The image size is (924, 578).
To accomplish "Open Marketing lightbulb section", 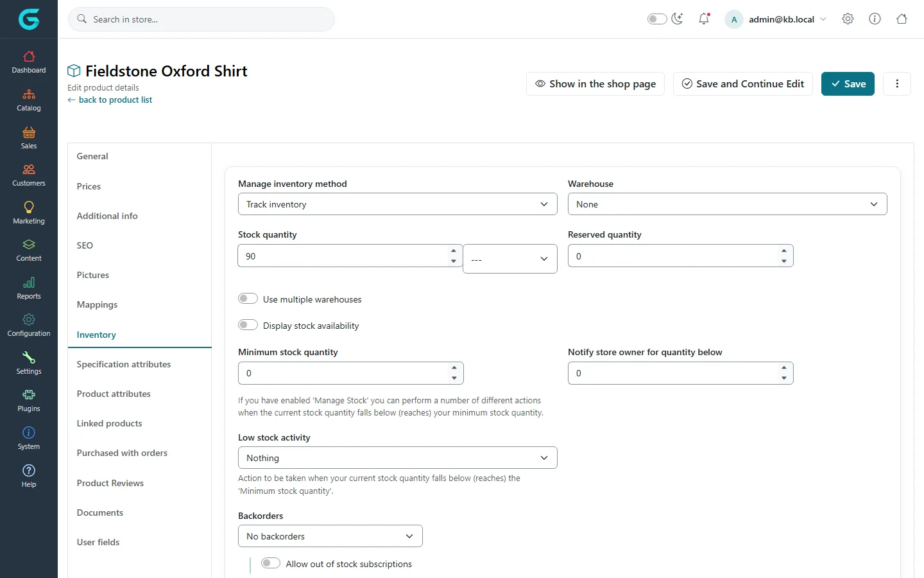I will [x=29, y=213].
